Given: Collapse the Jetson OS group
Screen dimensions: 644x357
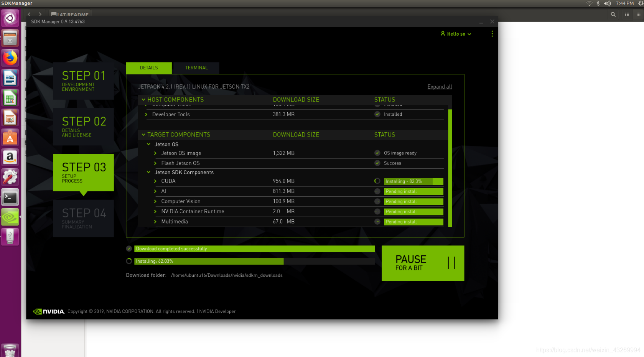Looking at the screenshot, I should [x=148, y=144].
